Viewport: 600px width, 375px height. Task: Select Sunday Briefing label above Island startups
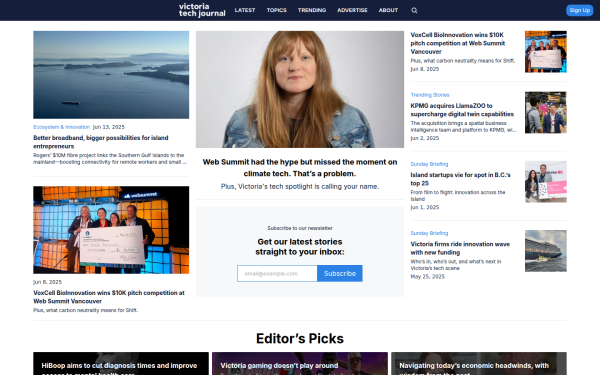(429, 164)
